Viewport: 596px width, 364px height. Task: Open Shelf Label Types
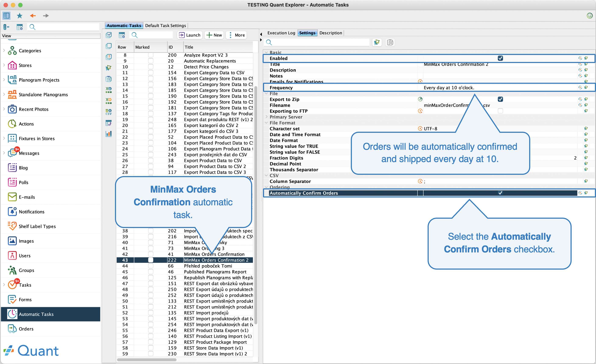(37, 226)
